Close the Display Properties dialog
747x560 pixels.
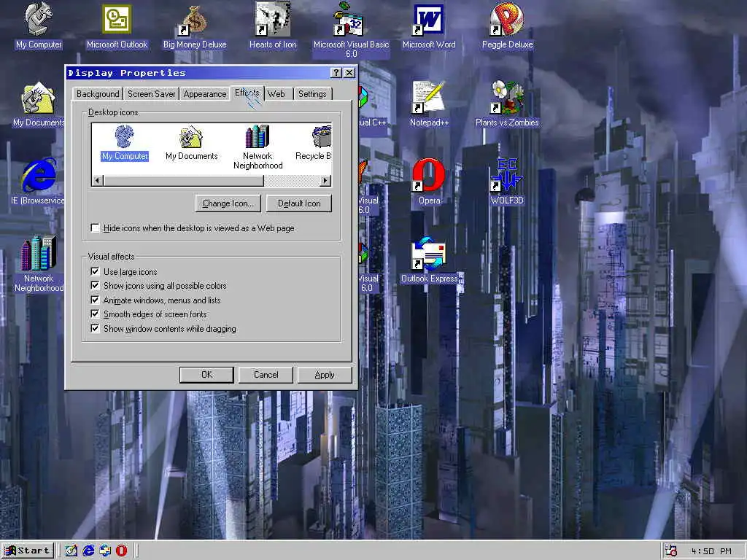[x=349, y=72]
